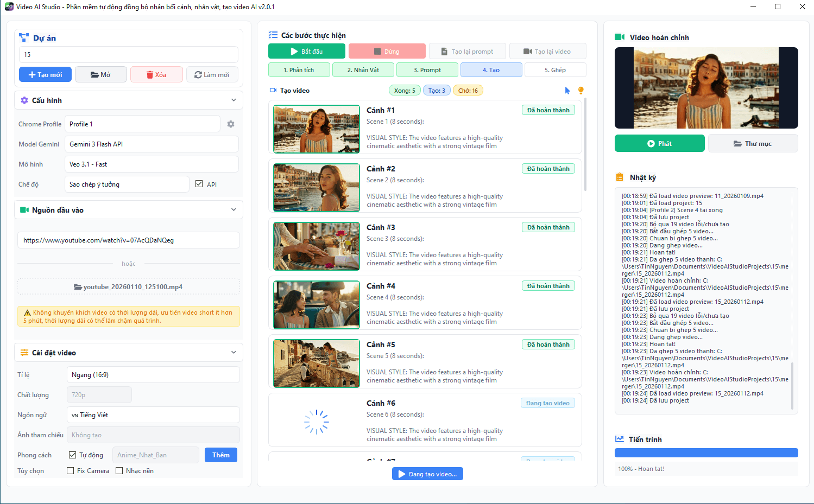
Task: Click Làm mới refresh button
Action: [212, 75]
